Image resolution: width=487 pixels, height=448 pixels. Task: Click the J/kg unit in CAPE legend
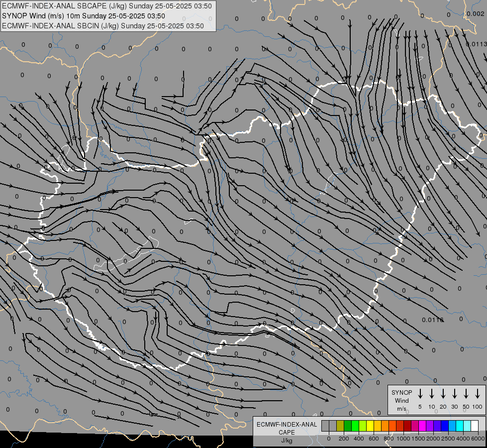287,441
